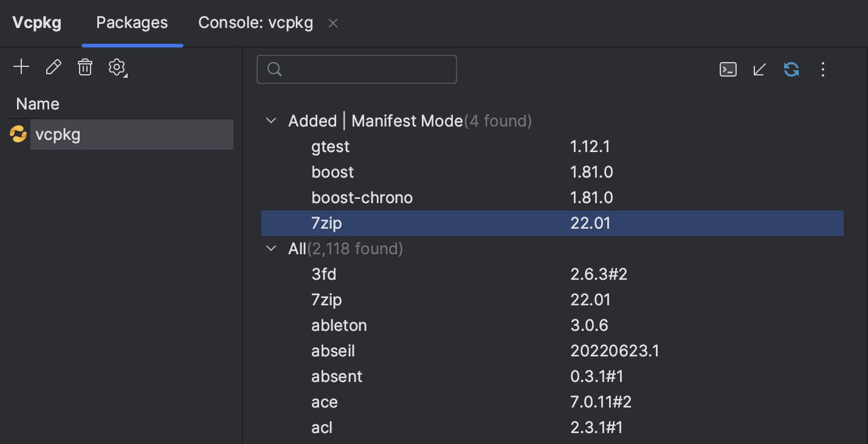
Task: Open the Console: vcpkg tab
Action: point(255,23)
